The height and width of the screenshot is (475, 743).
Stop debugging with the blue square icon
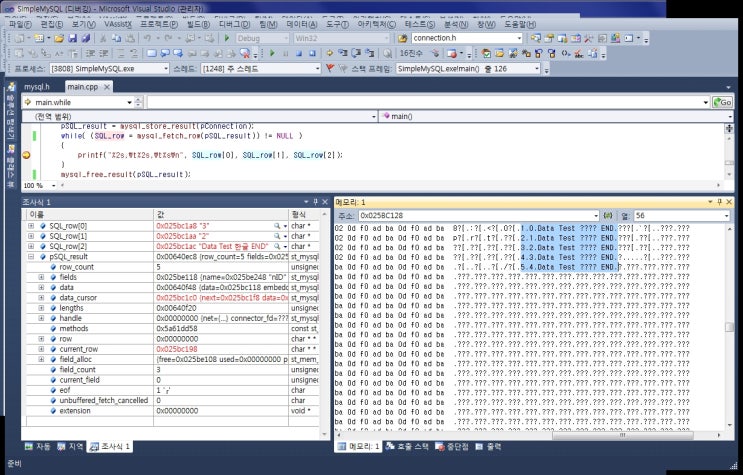[x=299, y=54]
